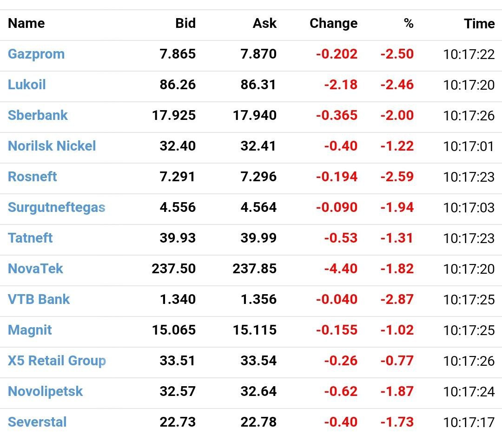Click the Rosneft link
Image resolution: width=502 pixels, height=448 pixels.
click(x=33, y=177)
